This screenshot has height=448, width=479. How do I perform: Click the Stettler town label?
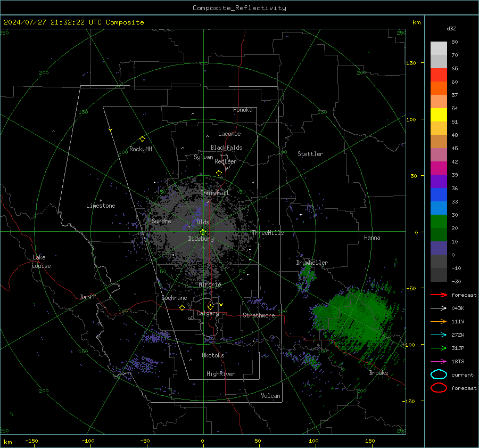click(x=310, y=154)
